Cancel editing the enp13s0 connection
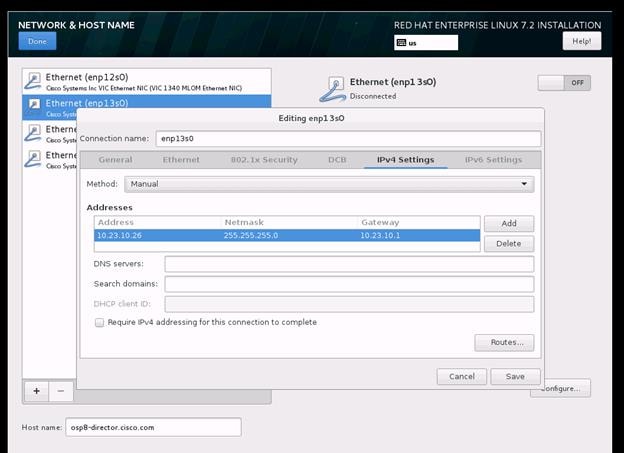The width and height of the screenshot is (624, 453). [x=462, y=377]
